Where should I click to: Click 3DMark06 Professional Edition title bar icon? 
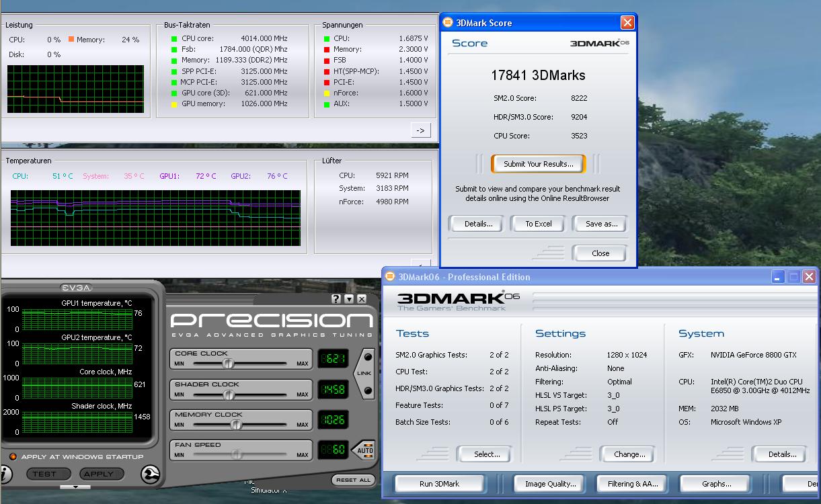[391, 277]
